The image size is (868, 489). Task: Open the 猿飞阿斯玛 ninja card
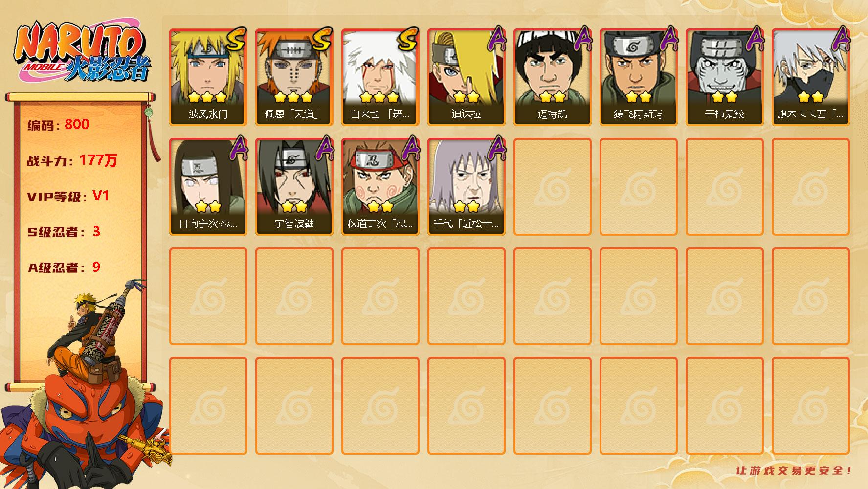(x=638, y=77)
